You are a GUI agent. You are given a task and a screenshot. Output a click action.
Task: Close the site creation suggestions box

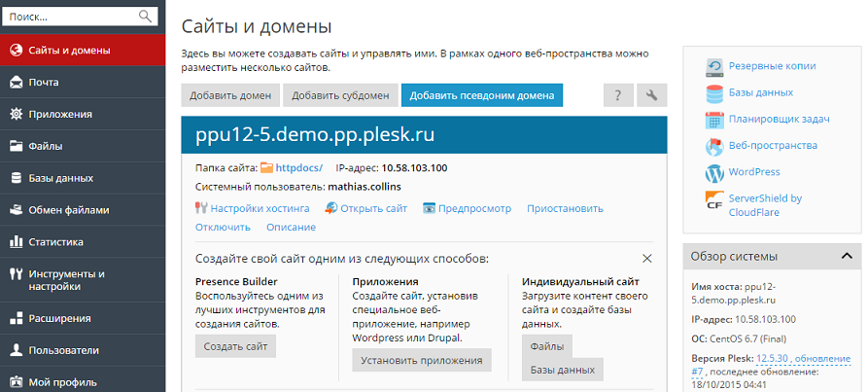point(646,259)
